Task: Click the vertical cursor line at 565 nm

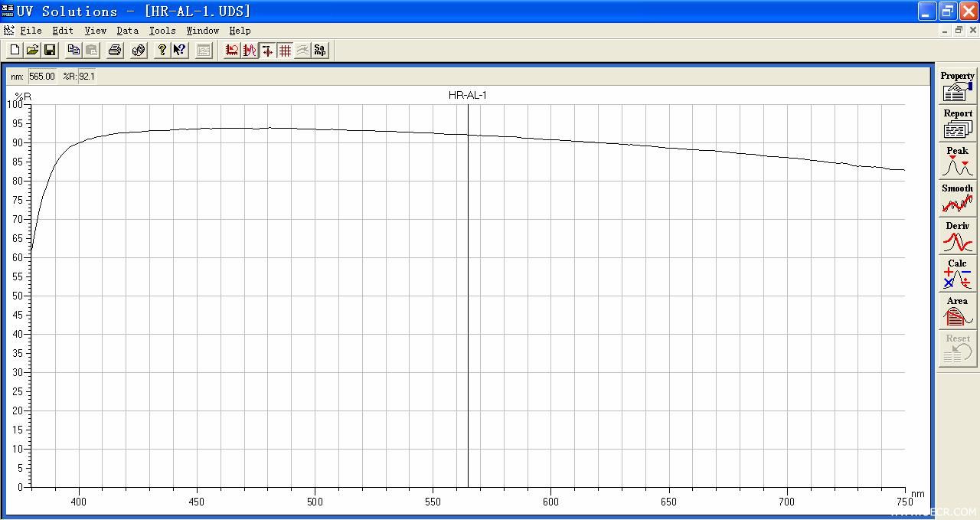Action: tap(468, 295)
